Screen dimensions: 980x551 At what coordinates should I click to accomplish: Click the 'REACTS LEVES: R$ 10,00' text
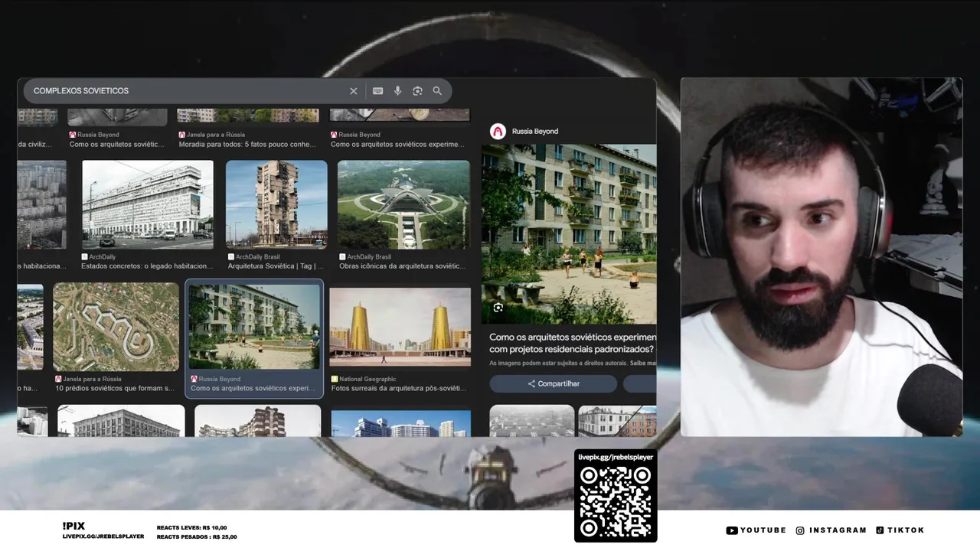coord(191,528)
